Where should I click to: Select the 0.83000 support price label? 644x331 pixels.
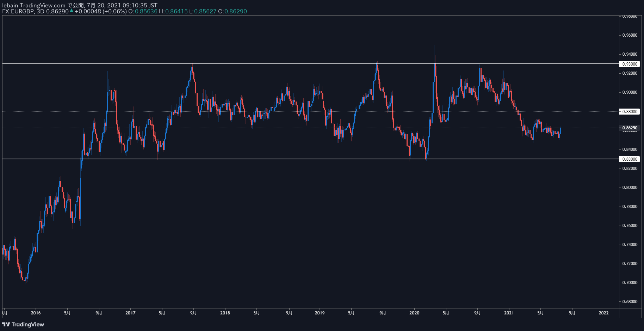pos(630,159)
